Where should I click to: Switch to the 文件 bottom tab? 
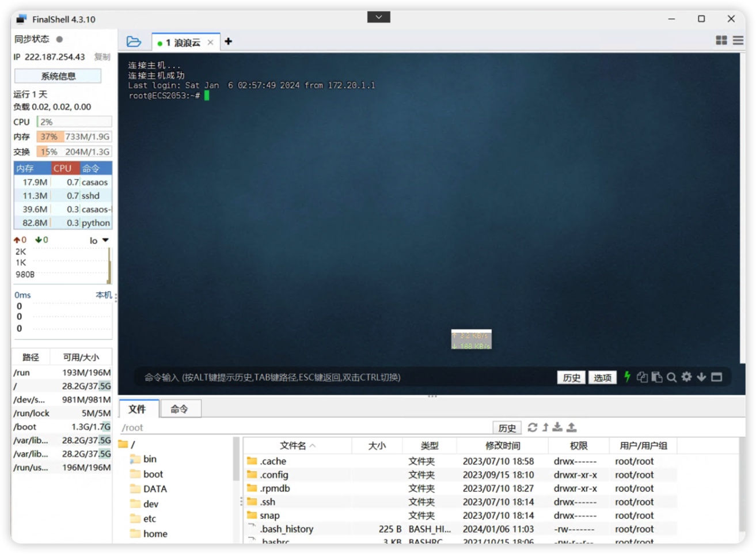tap(138, 408)
